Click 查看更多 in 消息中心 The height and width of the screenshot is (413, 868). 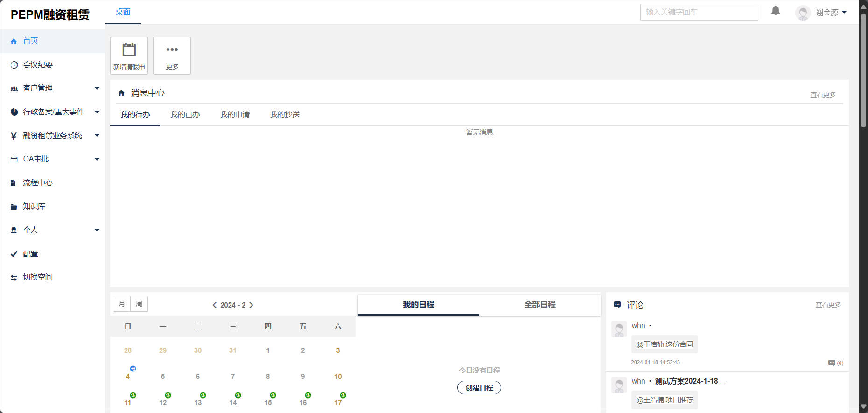click(x=822, y=95)
